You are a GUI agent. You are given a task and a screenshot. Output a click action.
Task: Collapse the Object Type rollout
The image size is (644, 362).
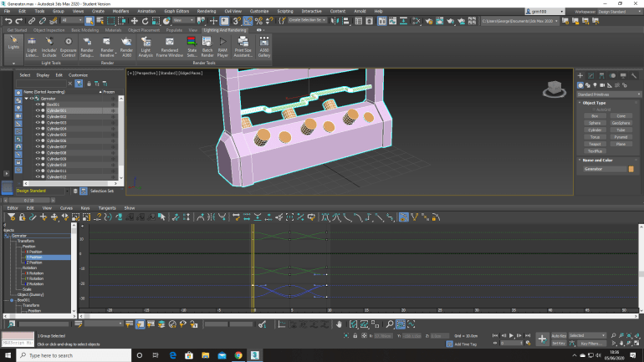click(x=580, y=103)
